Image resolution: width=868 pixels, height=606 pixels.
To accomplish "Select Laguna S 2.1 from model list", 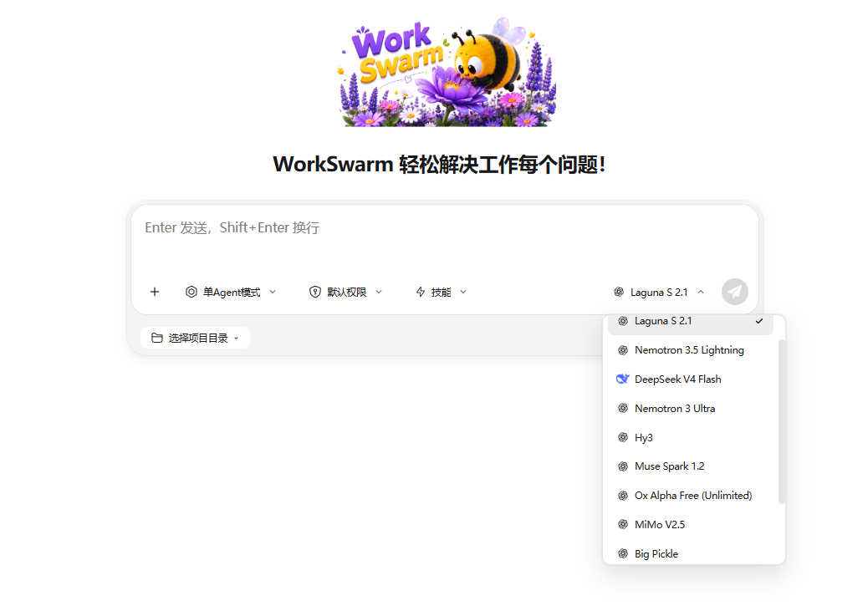I will 691,323.
